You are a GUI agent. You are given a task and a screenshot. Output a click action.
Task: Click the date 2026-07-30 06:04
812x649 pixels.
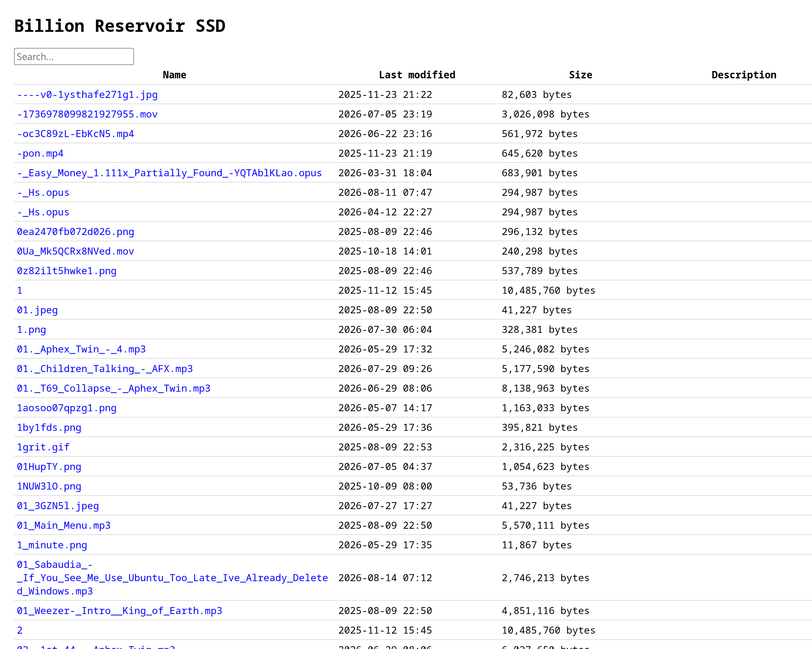[x=385, y=330]
